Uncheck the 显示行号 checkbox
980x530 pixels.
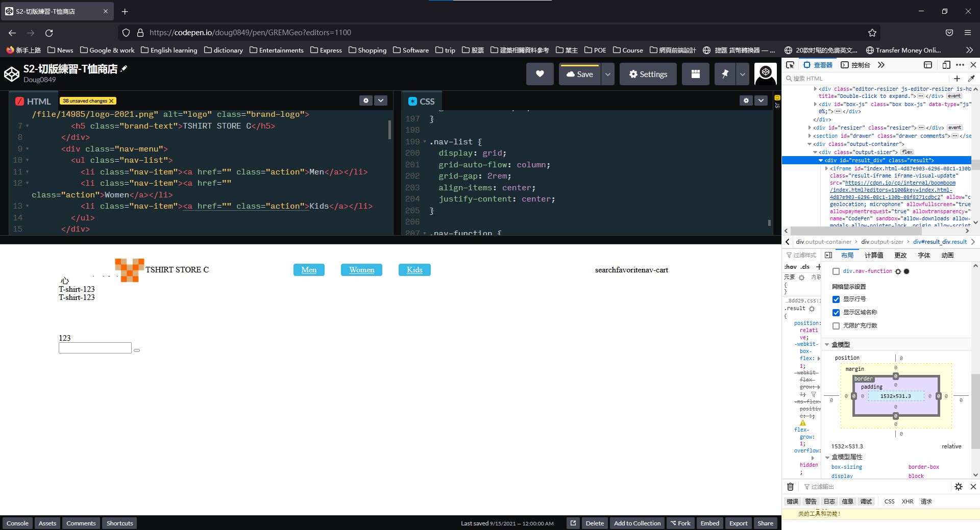coord(836,299)
